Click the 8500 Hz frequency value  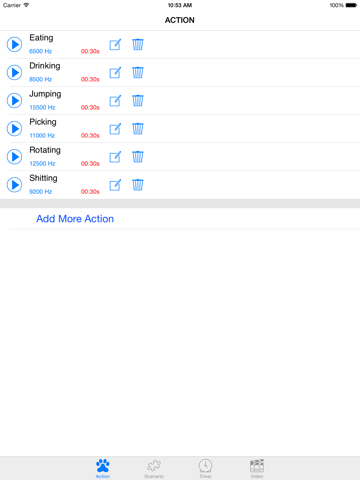pyautogui.click(x=40, y=79)
